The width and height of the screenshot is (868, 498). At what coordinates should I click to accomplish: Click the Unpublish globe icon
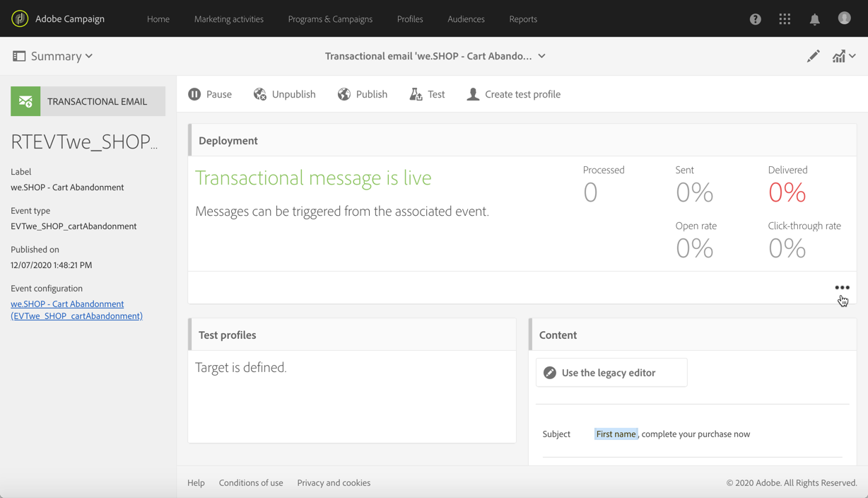pyautogui.click(x=260, y=94)
